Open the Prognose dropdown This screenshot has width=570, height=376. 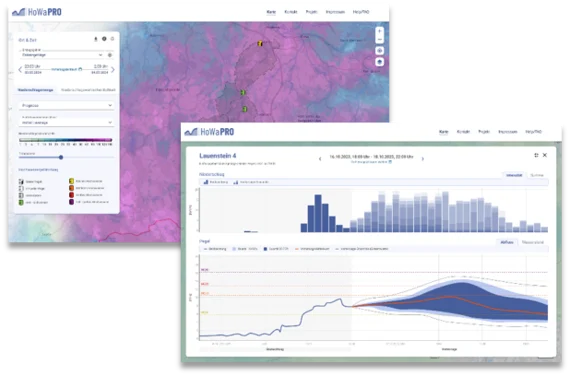pos(66,105)
